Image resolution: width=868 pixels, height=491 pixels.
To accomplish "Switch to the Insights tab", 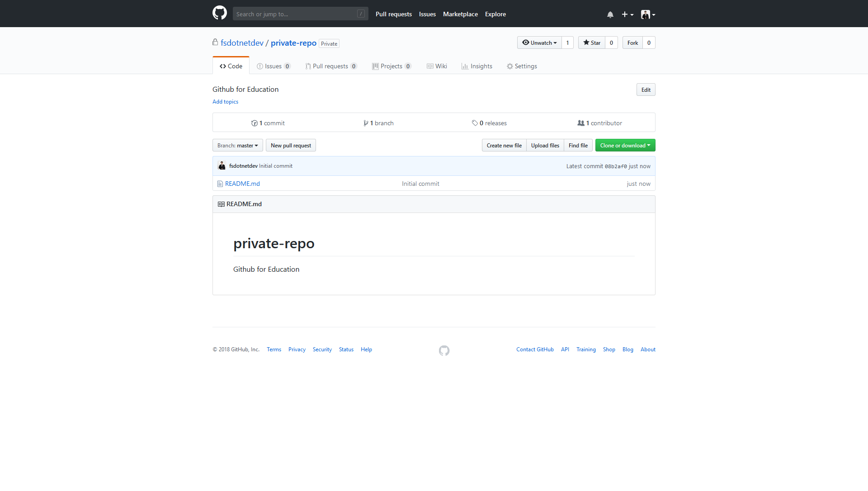I will point(477,66).
